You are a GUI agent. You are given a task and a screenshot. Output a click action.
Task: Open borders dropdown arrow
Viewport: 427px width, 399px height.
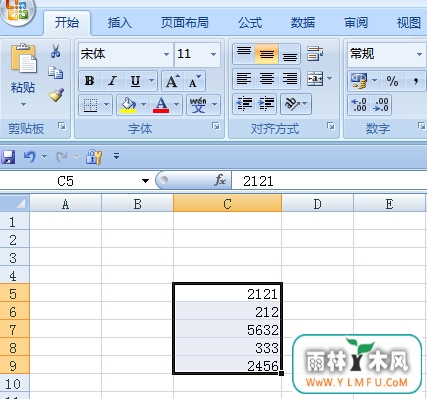click(x=106, y=105)
